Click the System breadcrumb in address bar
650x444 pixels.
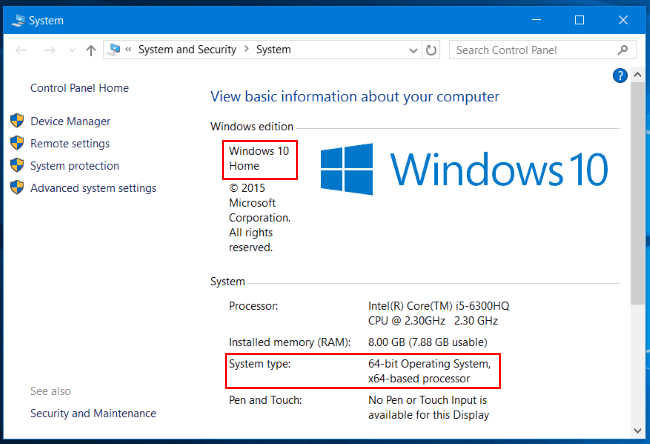(x=273, y=49)
